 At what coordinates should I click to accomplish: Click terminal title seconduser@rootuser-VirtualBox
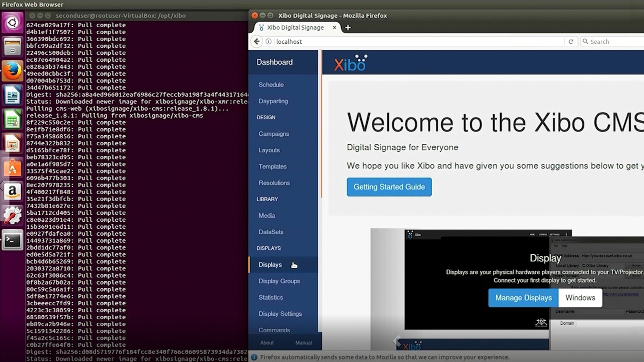tap(121, 16)
